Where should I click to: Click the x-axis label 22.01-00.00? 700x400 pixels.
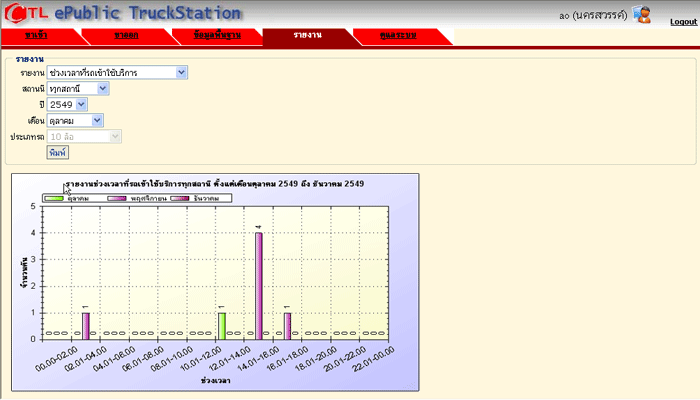coord(373,359)
